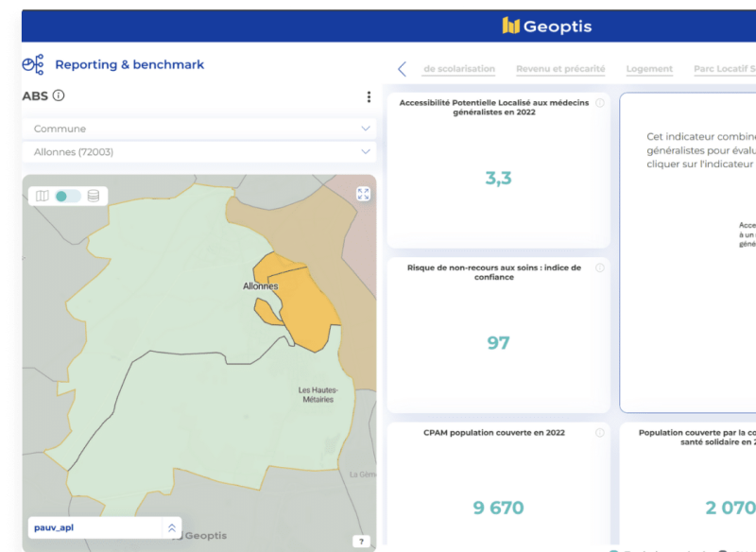Screen dimensions: 756x552
Task: Toggle the map/data switch on the map
Action: (x=67, y=196)
